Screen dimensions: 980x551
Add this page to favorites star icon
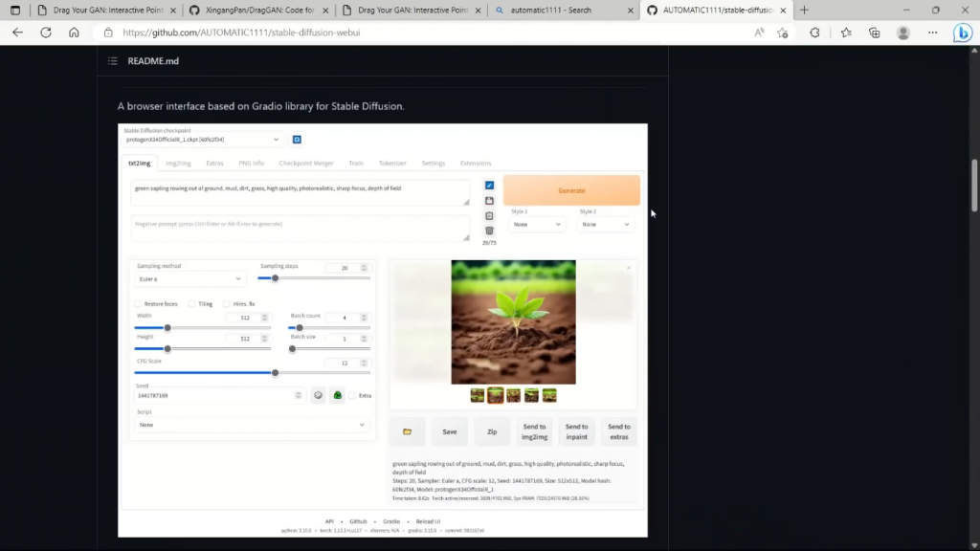pyautogui.click(x=783, y=33)
